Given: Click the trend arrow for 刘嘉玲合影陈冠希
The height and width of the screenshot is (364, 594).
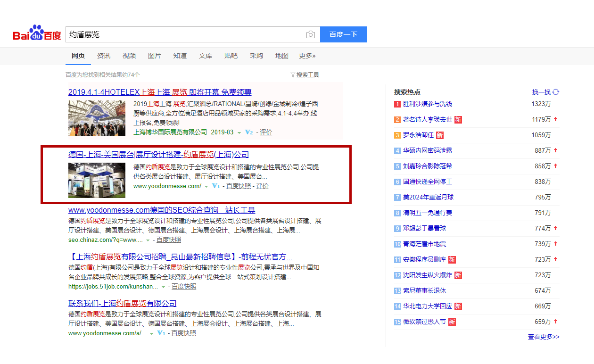Looking at the screenshot, I should tap(556, 166).
